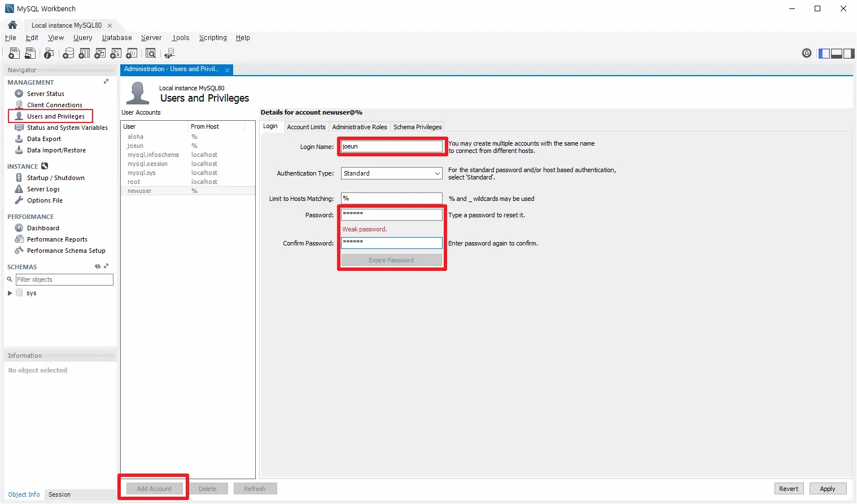The image size is (857, 504).
Task: Open Status and System Variables
Action: 67,128
